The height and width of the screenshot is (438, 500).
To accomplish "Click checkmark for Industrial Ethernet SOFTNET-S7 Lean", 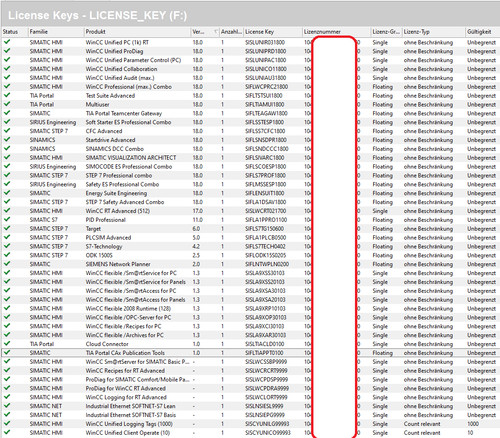I will tap(7, 406).
